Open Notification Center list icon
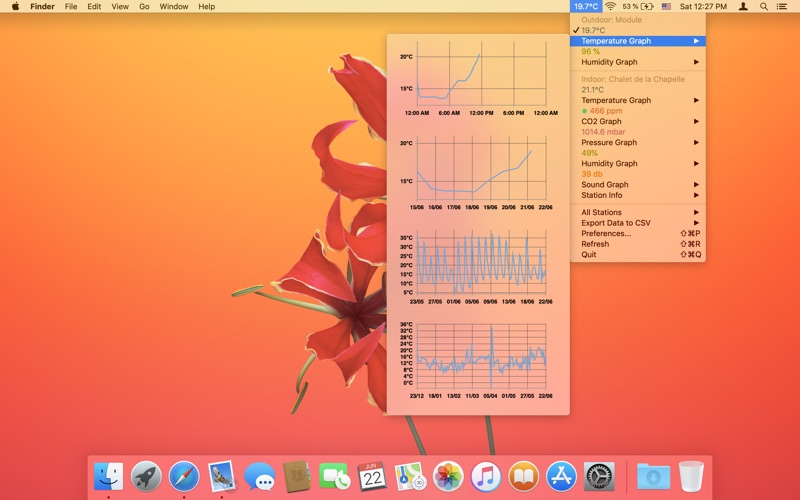 (x=785, y=6)
